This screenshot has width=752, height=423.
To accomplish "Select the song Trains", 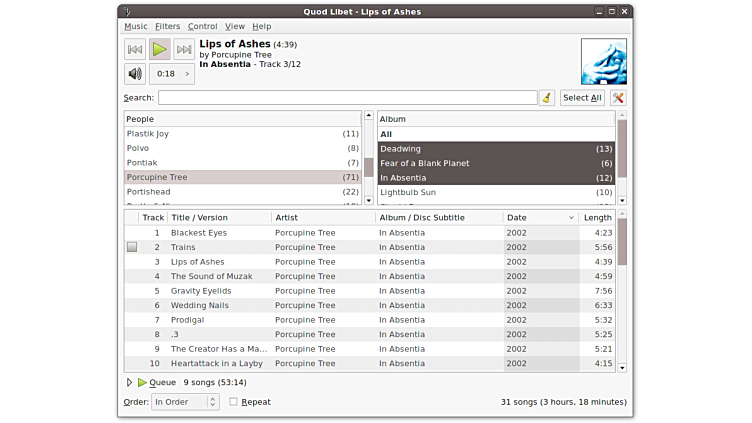I will 370,247.
